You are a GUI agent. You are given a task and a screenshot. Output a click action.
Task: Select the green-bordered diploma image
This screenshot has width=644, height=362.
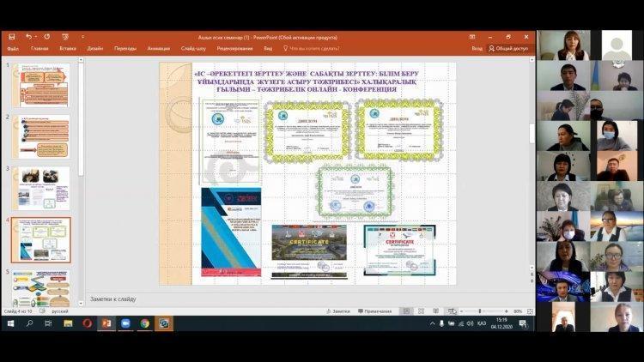(x=355, y=190)
